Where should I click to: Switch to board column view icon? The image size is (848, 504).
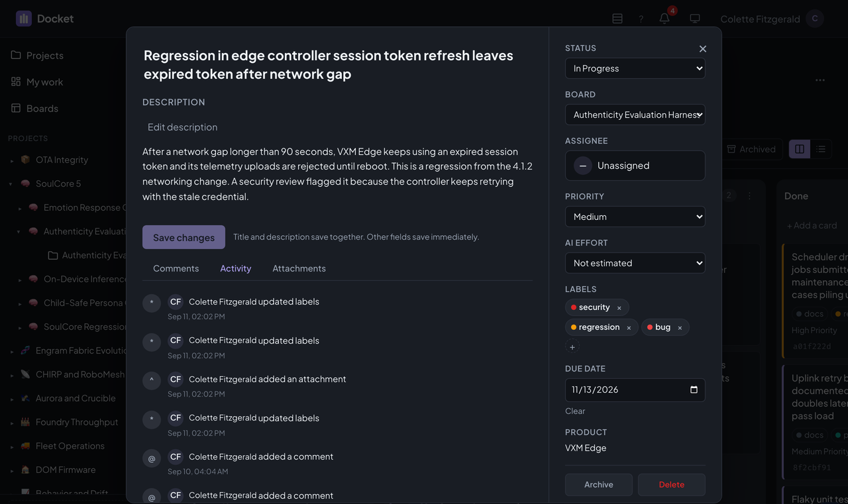click(x=800, y=149)
